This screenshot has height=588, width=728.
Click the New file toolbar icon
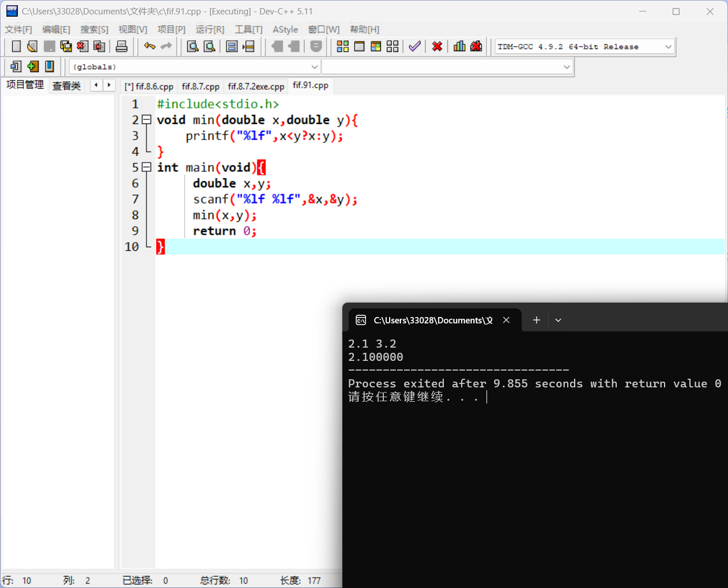click(x=16, y=46)
